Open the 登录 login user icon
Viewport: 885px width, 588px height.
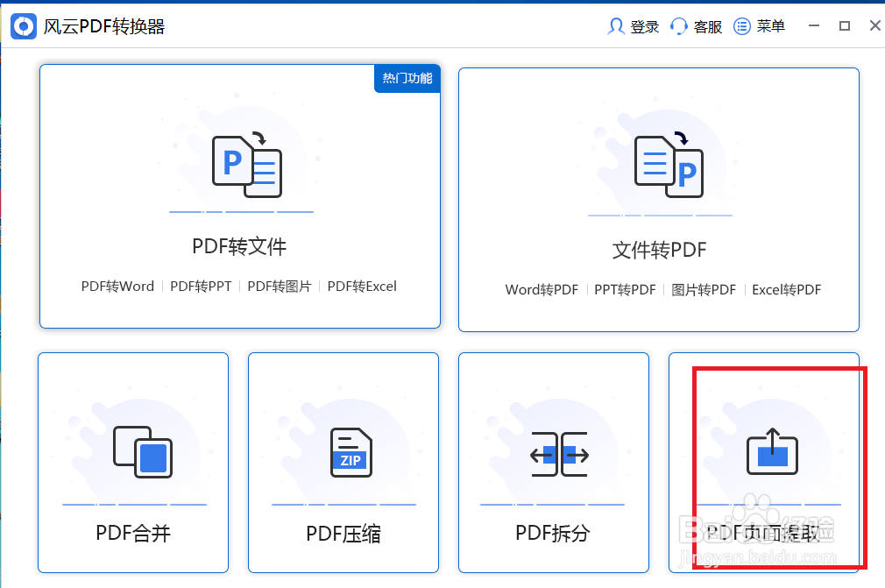(x=615, y=26)
